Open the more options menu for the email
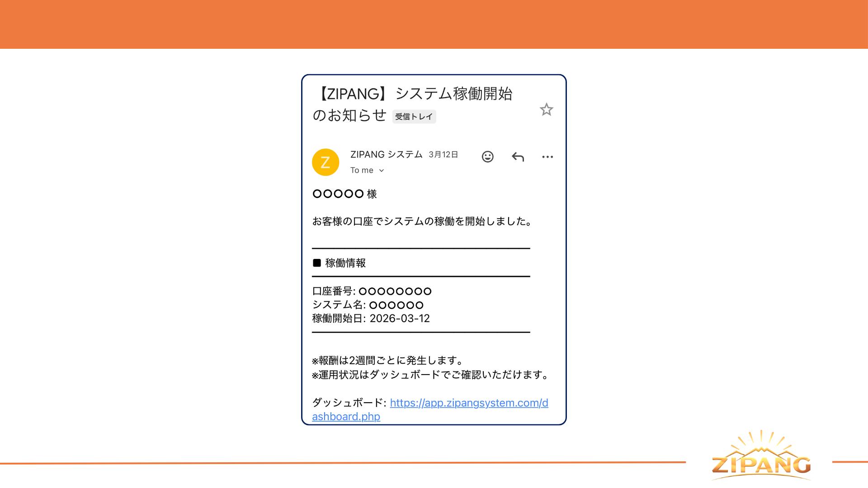 point(547,157)
